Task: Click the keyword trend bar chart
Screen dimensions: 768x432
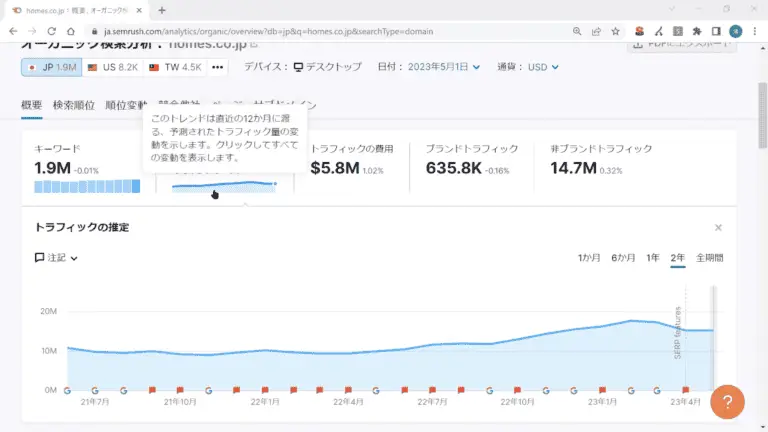Action: (87, 187)
